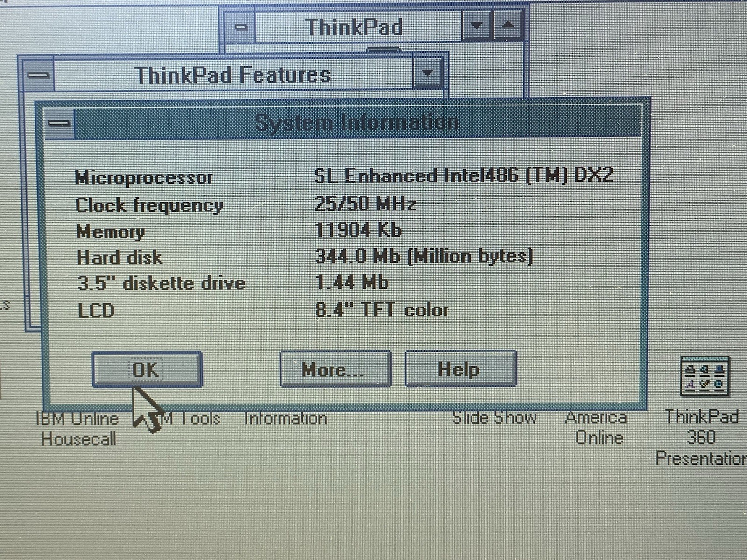Open the ThinkPad group window control menu
This screenshot has width=747, height=560.
click(x=240, y=27)
